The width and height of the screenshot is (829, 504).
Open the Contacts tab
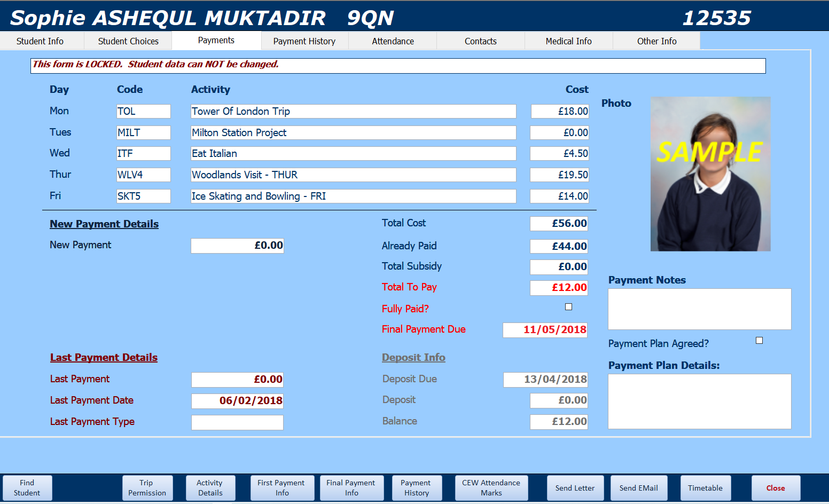tap(481, 41)
